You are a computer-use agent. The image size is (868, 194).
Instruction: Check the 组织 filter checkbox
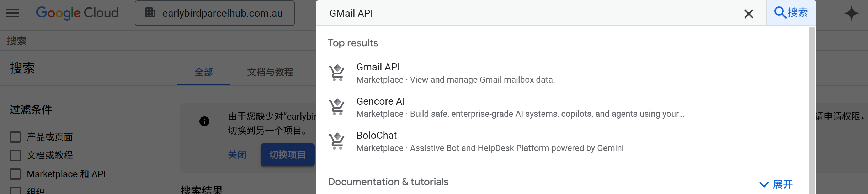pyautogui.click(x=15, y=191)
